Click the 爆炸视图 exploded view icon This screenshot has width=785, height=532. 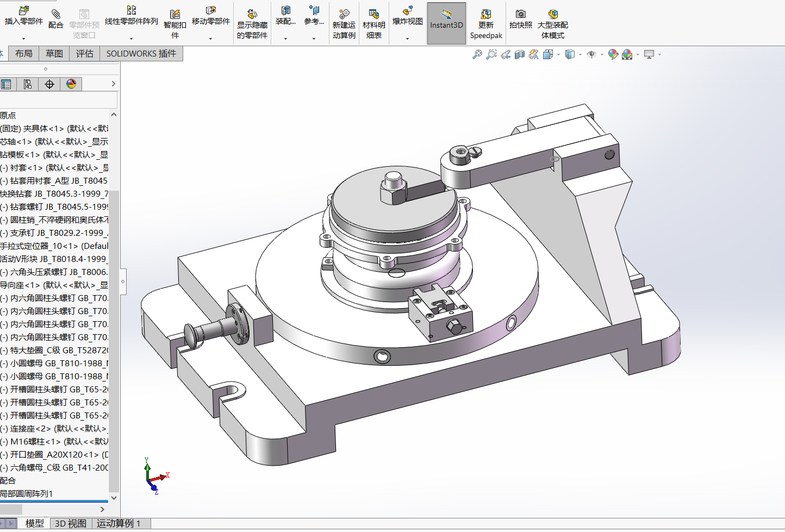pos(408,10)
